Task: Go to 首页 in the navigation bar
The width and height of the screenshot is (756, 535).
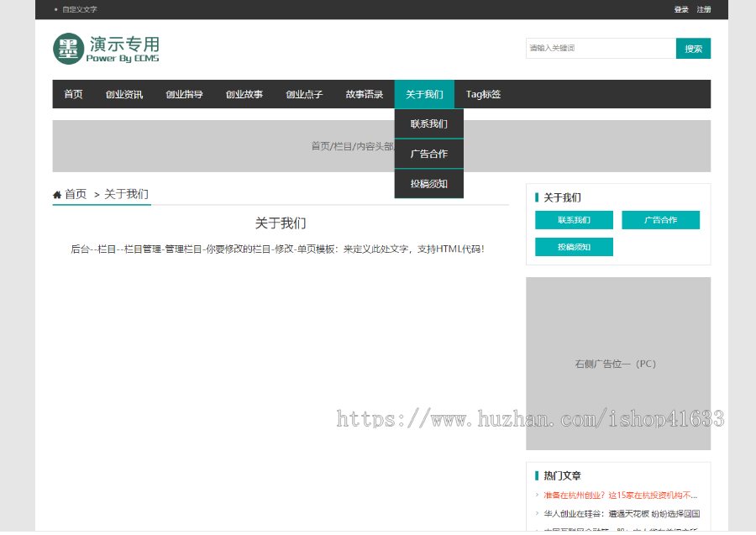Action: (x=73, y=94)
